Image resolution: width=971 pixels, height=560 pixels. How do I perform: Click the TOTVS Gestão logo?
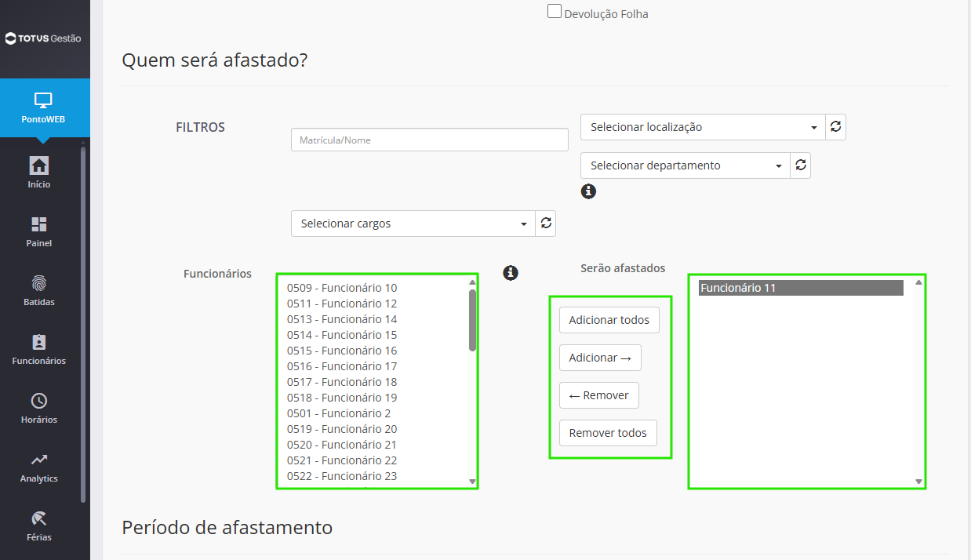pyautogui.click(x=43, y=38)
